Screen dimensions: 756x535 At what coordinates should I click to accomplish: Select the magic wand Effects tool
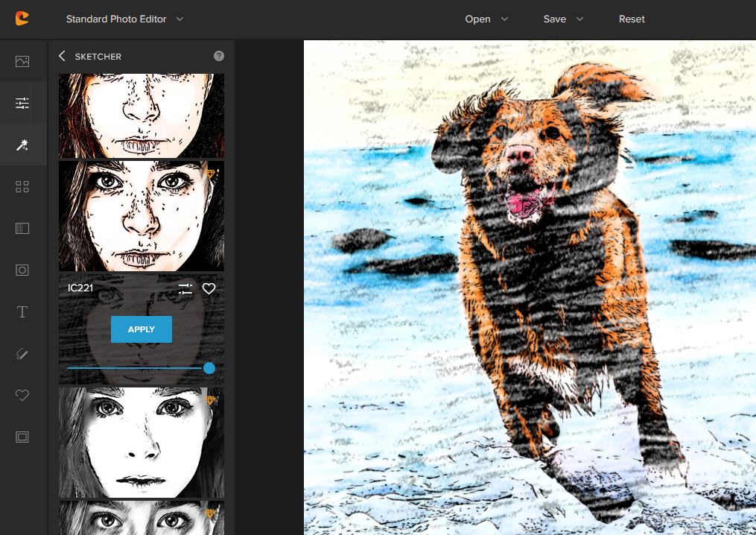[22, 145]
